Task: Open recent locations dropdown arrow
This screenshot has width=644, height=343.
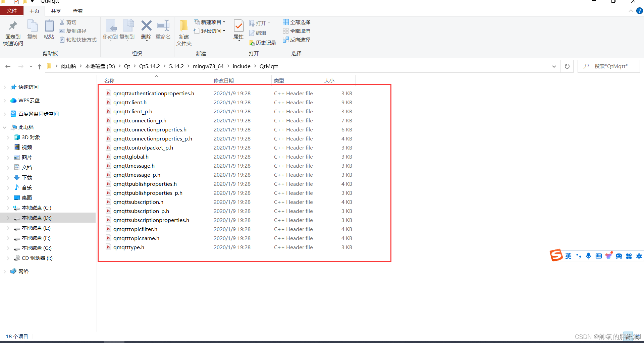Action: click(x=31, y=66)
